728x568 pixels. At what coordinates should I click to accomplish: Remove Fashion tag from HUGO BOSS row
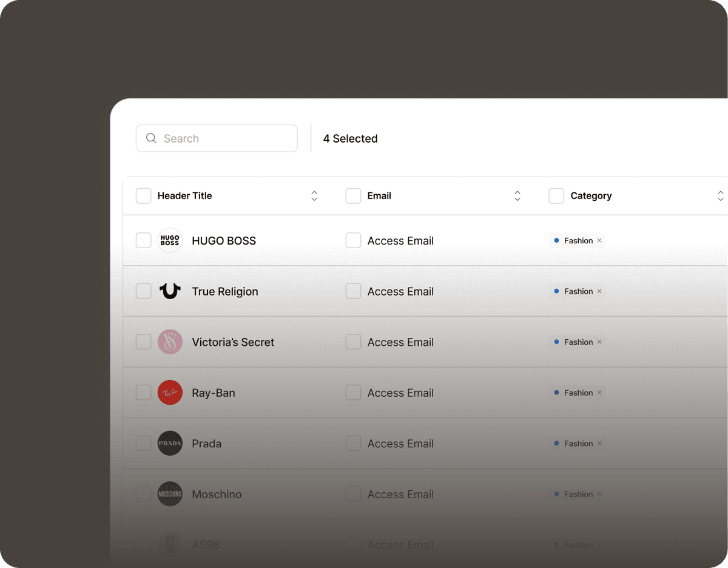(x=599, y=241)
